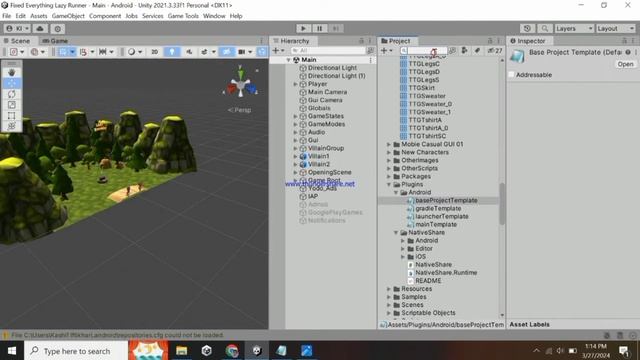Open Layers dropdown
Viewport: 640px width, 360px height.
point(574,29)
